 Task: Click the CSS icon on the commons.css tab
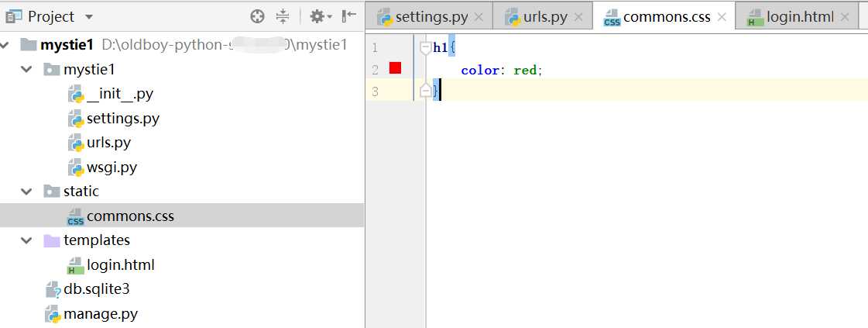tap(612, 18)
